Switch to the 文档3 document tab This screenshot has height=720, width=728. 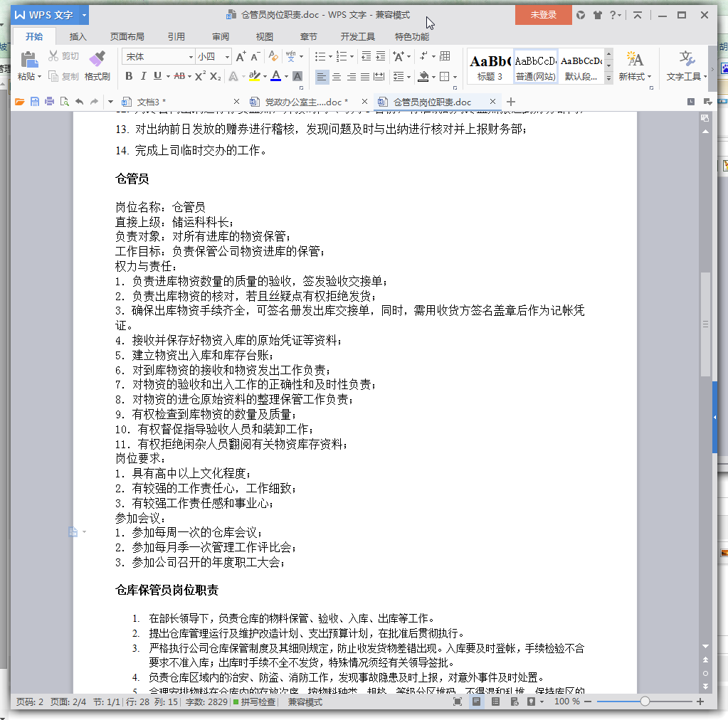151,102
